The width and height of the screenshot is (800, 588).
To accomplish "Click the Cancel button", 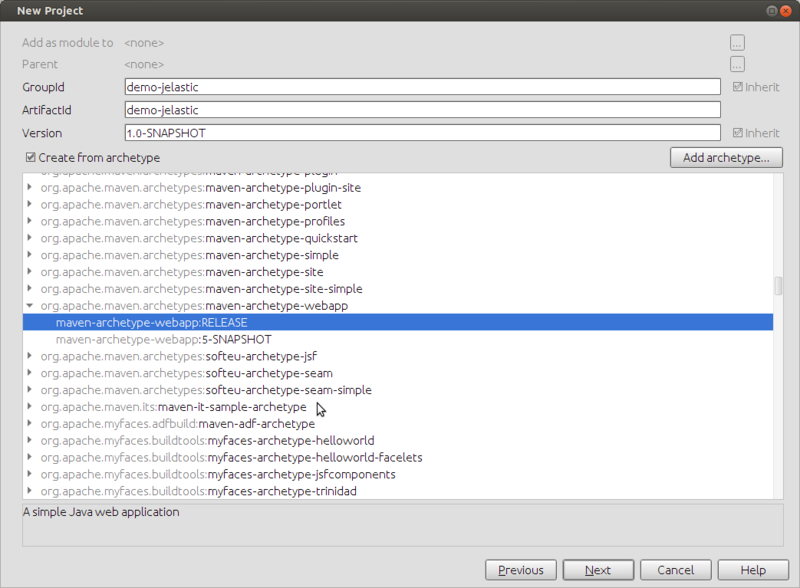I will tap(676, 570).
